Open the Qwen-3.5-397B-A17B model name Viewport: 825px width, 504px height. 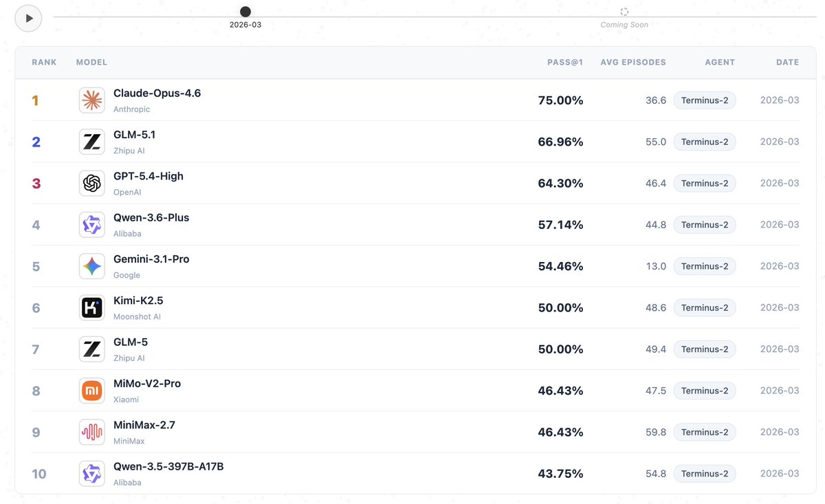pyautogui.click(x=168, y=467)
